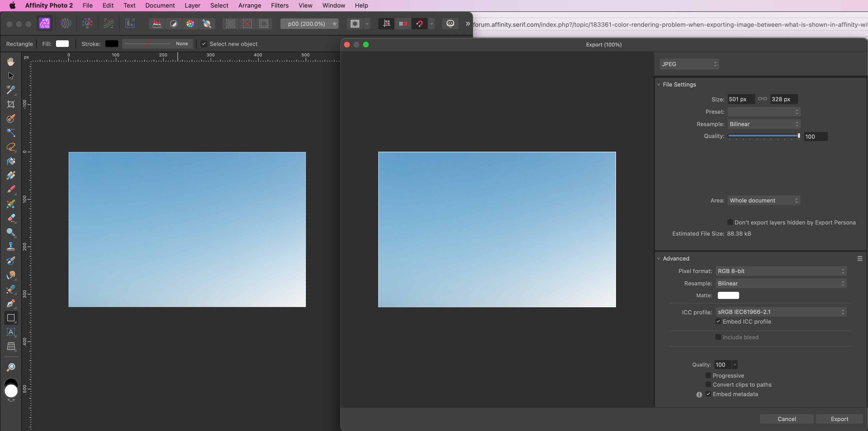The width and height of the screenshot is (868, 431).
Task: Select the View (hand) tool
Action: click(11, 62)
